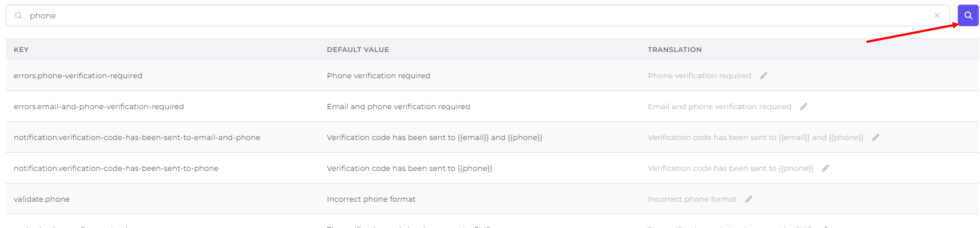Click default value Email and phone verification required
The height and width of the screenshot is (228, 980).
coord(398,106)
